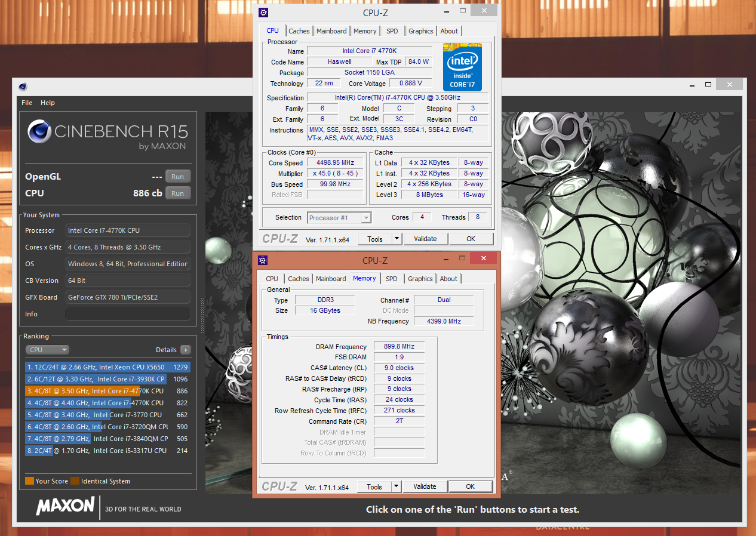Click the Command Rate value 2T
The width and height of the screenshot is (756, 536).
coord(399,421)
